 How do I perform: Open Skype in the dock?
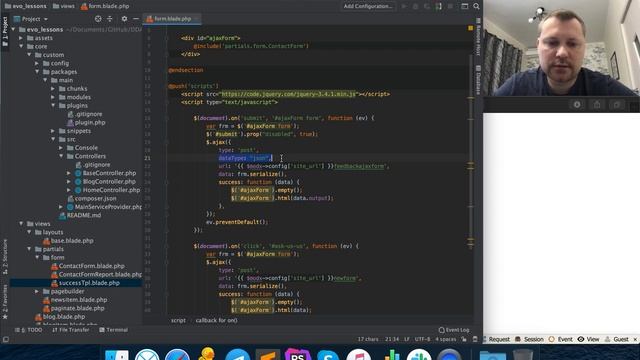(x=328, y=354)
